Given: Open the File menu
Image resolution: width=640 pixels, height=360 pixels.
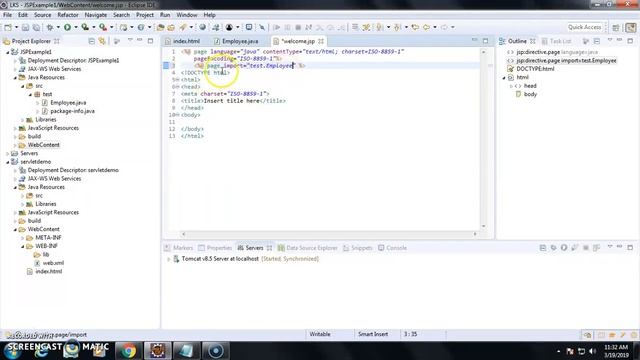Looking at the screenshot, I should tap(7, 15).
